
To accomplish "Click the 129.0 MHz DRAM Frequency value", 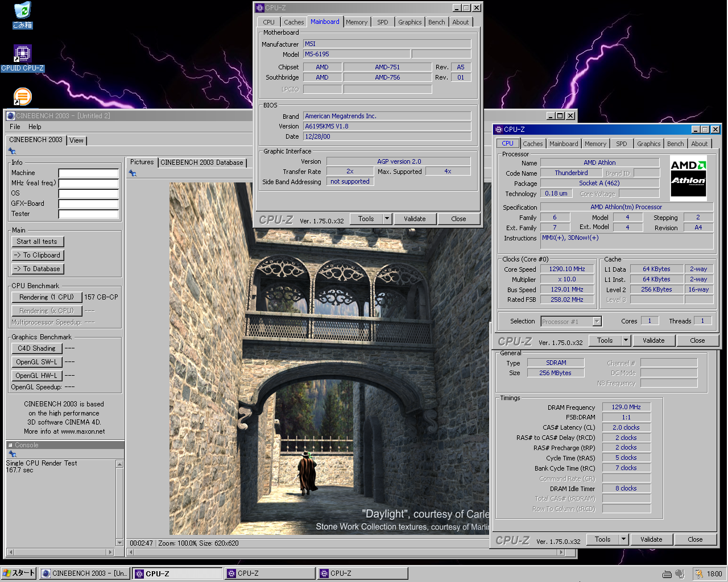I will [x=626, y=408].
